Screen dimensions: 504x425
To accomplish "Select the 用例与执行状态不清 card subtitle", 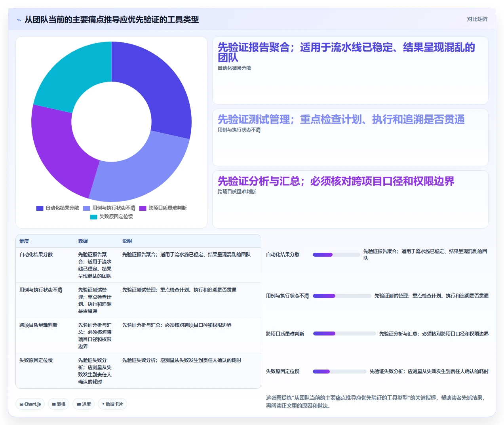I will [239, 130].
